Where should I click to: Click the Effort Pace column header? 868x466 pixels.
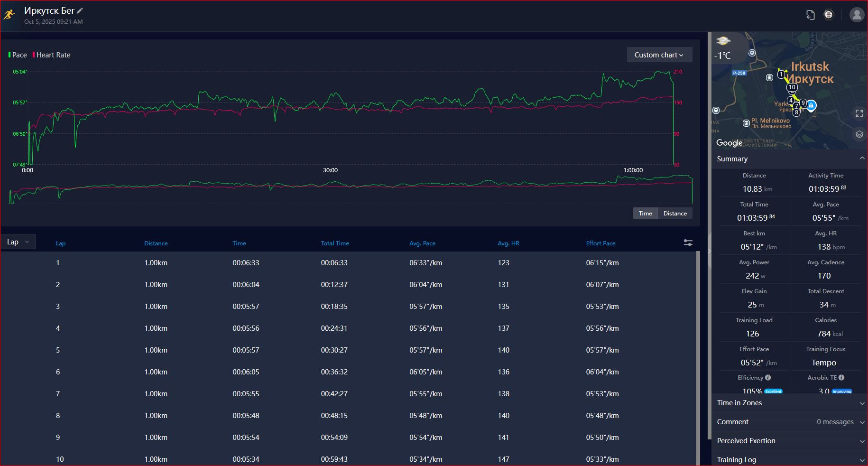click(x=600, y=243)
